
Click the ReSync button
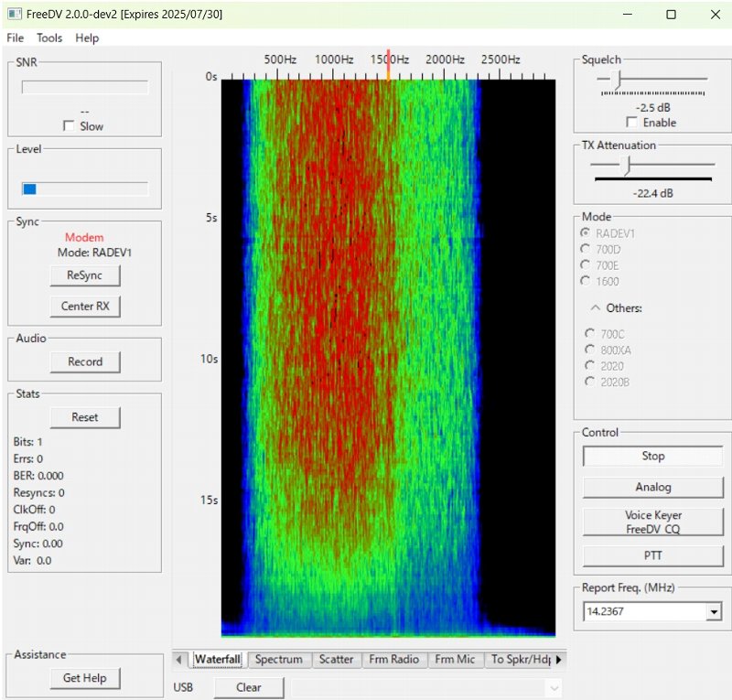pos(85,275)
